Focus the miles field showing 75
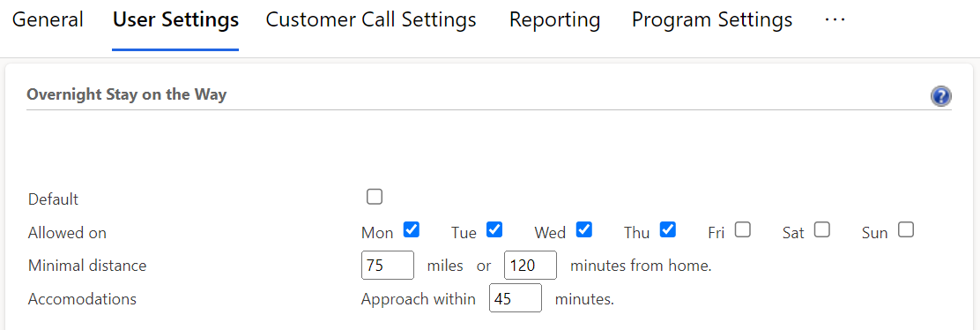Image resolution: width=980 pixels, height=330 pixels. [x=388, y=266]
